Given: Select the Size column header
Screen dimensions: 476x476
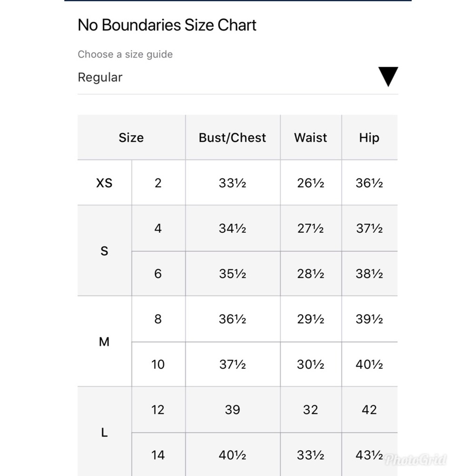Looking at the screenshot, I should 131,138.
